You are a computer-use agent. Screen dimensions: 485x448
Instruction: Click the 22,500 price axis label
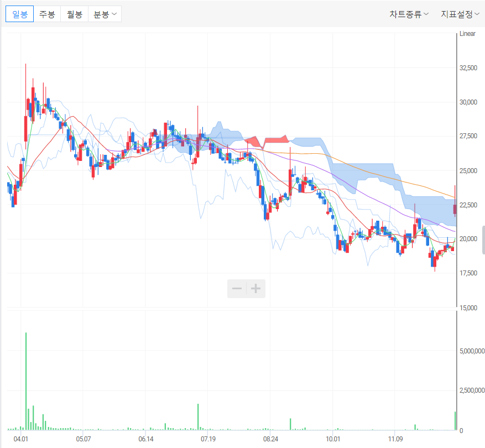[x=468, y=205]
